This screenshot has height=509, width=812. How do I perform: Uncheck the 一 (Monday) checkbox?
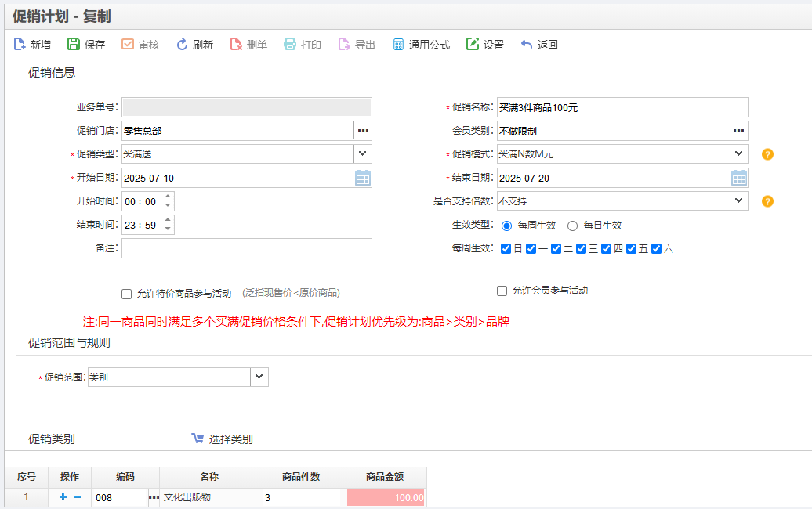(x=531, y=249)
